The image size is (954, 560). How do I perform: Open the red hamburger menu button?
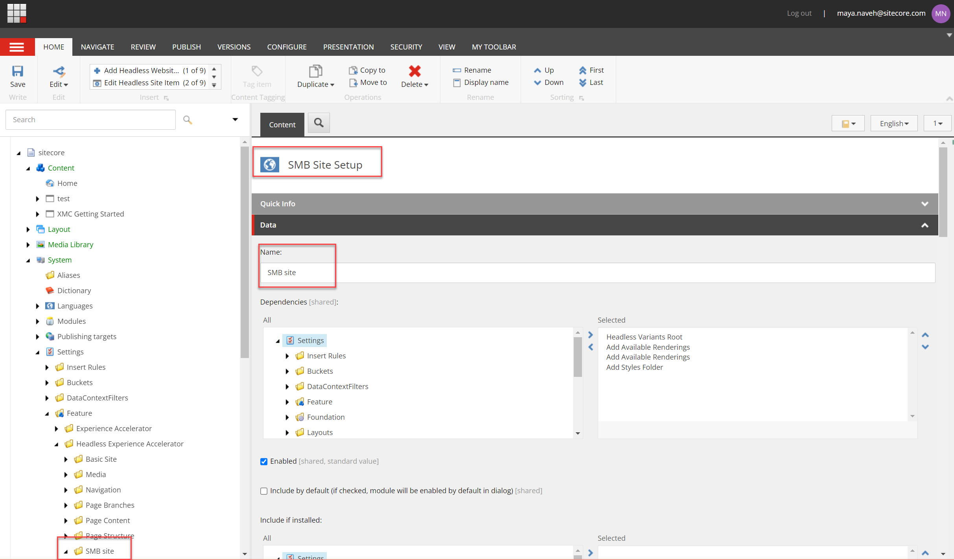[17, 47]
